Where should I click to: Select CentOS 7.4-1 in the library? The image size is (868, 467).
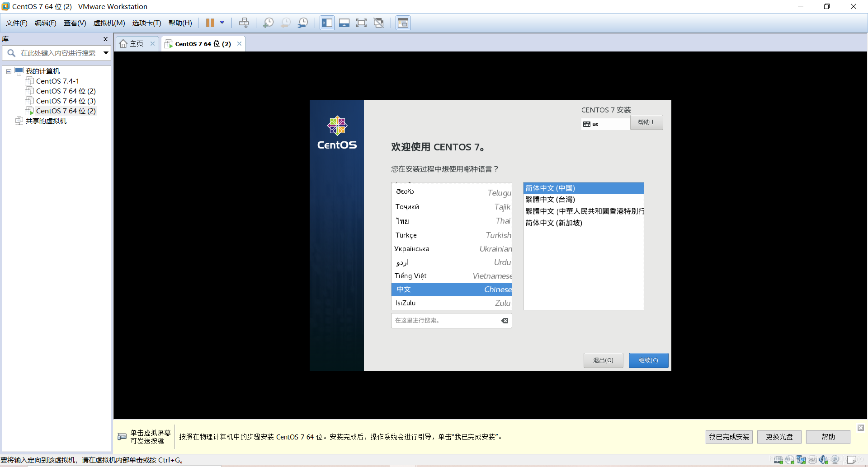coord(57,81)
